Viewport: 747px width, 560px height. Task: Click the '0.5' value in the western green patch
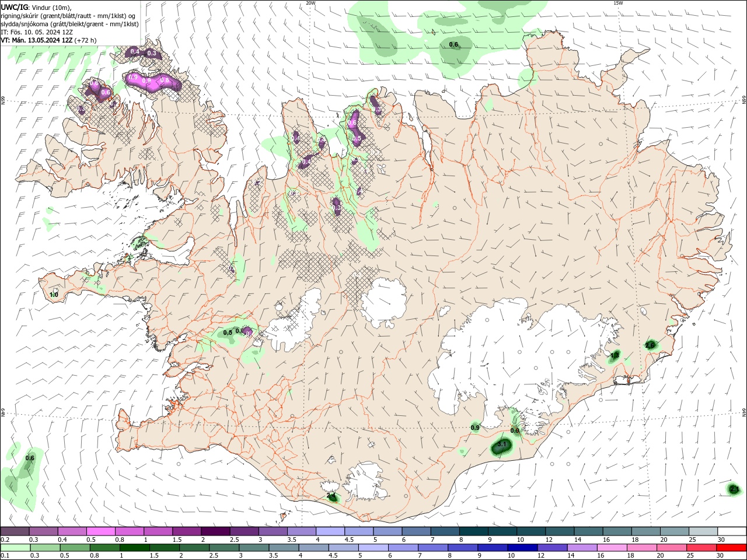coord(228,332)
